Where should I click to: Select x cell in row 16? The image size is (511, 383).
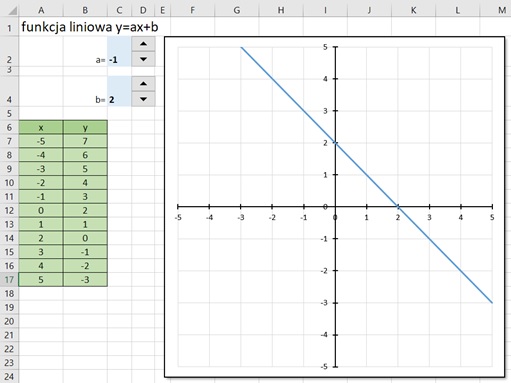point(41,266)
